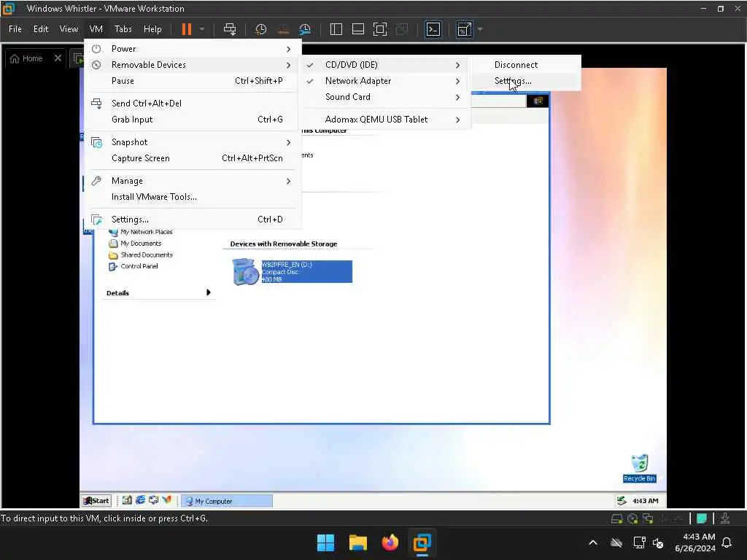This screenshot has width=747, height=560.
Task: Click the hard disk status bar icon
Action: pyautogui.click(x=617, y=519)
